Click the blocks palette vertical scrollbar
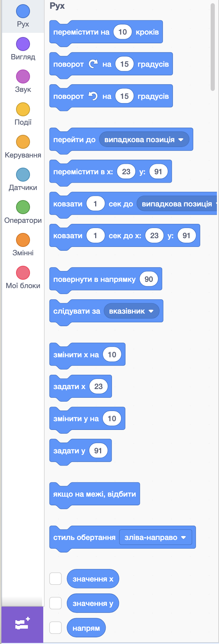 (213, 47)
